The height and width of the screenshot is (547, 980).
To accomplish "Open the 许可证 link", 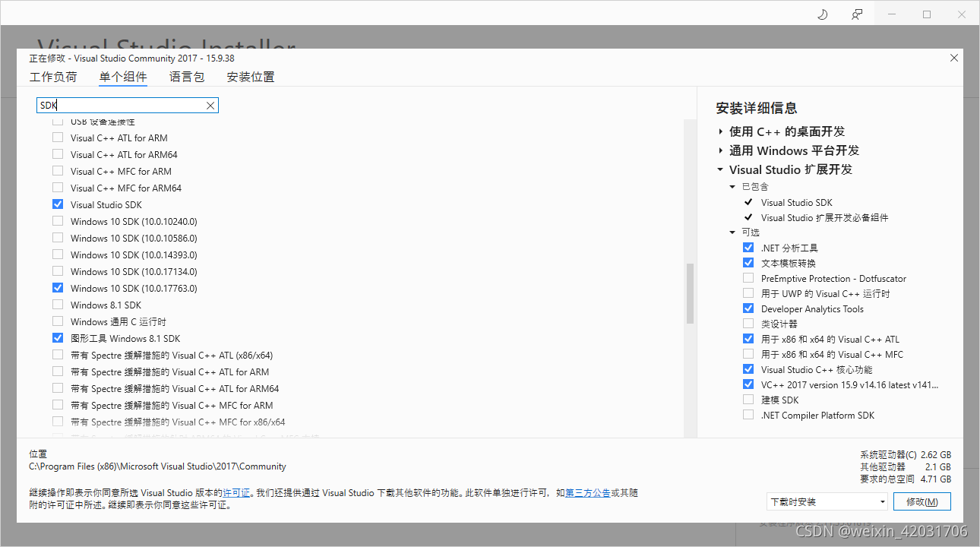I will pos(236,492).
